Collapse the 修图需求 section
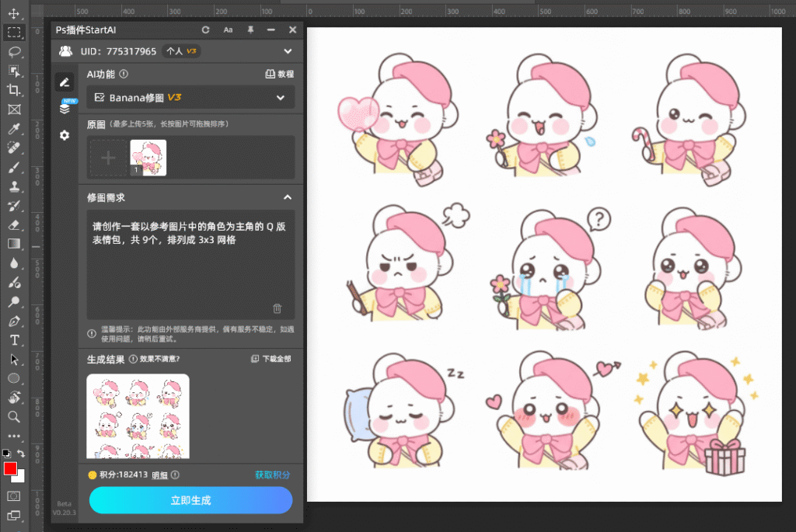The height and width of the screenshot is (532, 796). click(x=287, y=197)
